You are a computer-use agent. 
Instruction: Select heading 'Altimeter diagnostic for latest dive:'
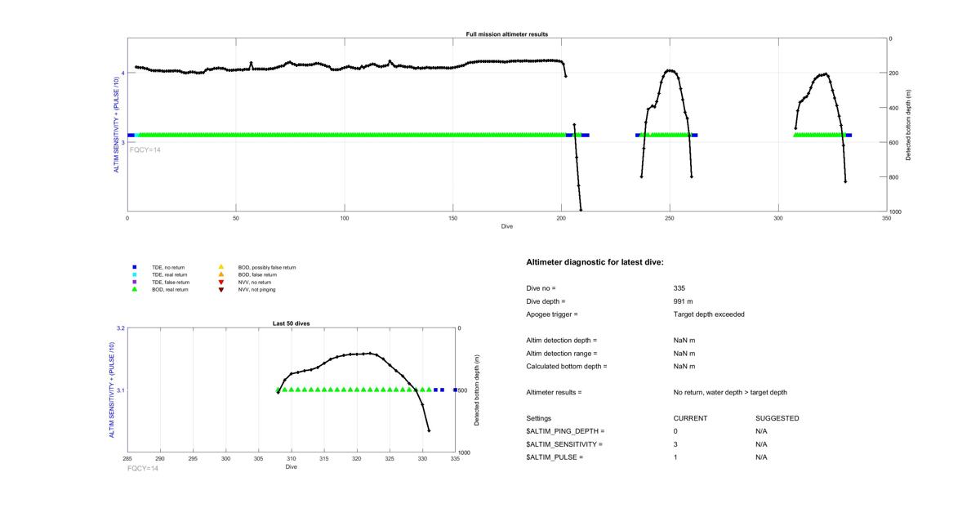(x=595, y=262)
